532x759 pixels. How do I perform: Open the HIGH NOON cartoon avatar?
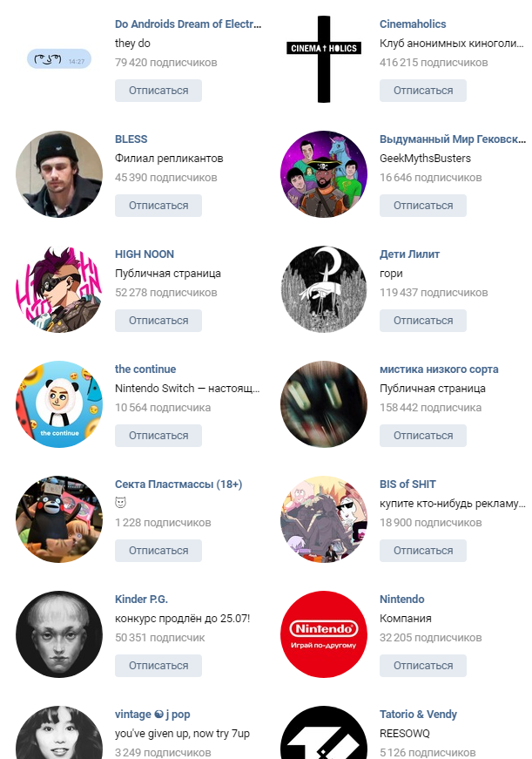[x=59, y=289]
